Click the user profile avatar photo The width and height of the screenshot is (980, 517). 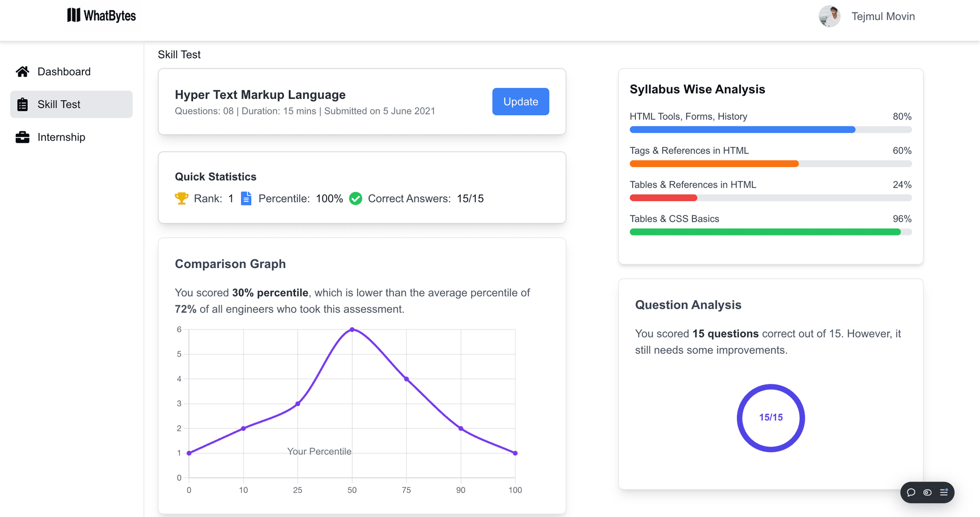[829, 17]
